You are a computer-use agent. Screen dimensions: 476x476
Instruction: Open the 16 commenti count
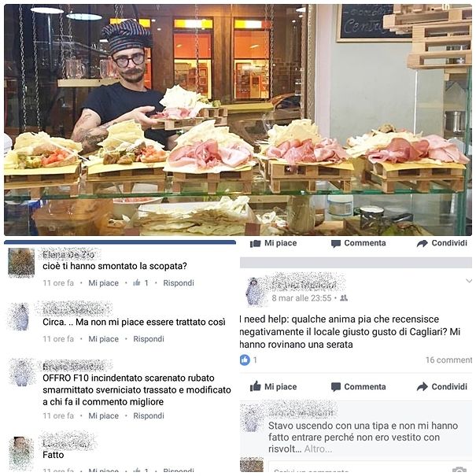tap(448, 360)
